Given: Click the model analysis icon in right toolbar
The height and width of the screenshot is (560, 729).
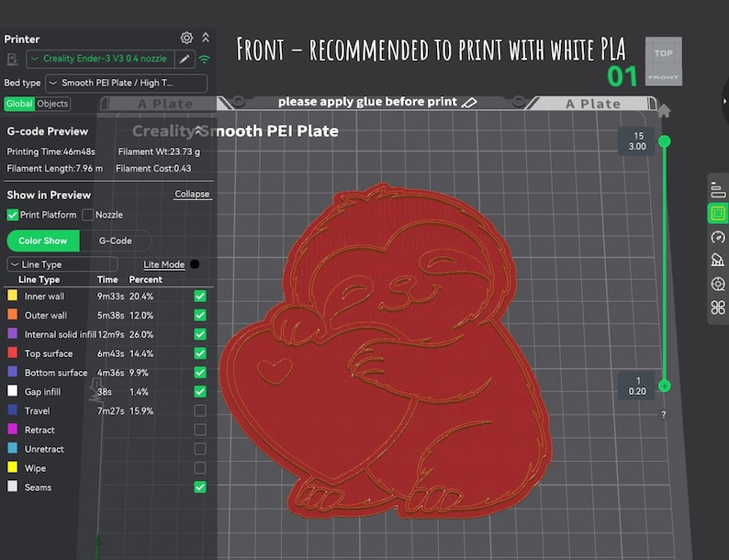Looking at the screenshot, I should 718,260.
